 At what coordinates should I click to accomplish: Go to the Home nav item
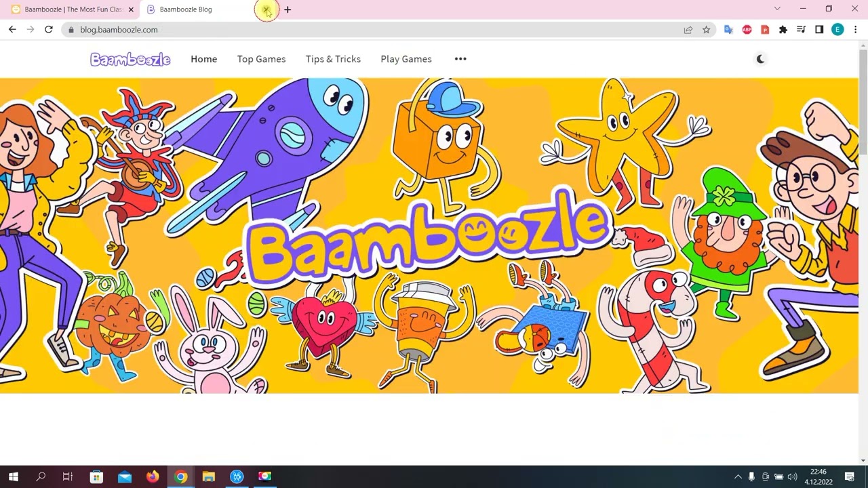pos(204,59)
